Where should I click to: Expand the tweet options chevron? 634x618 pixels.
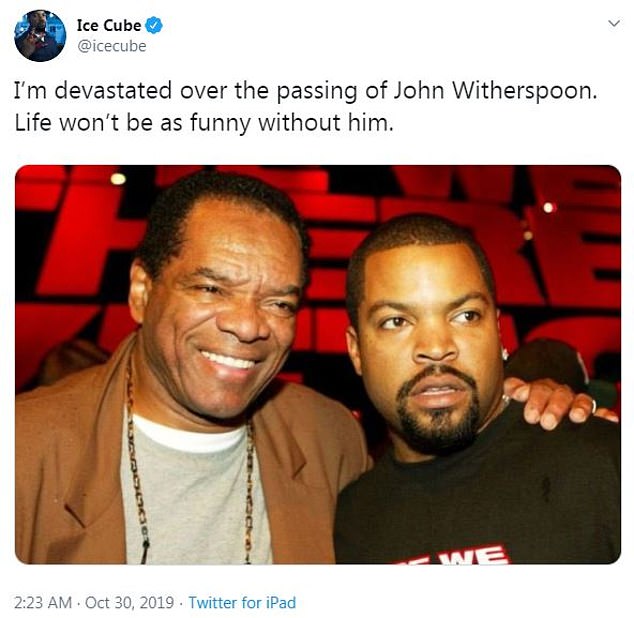tap(614, 23)
